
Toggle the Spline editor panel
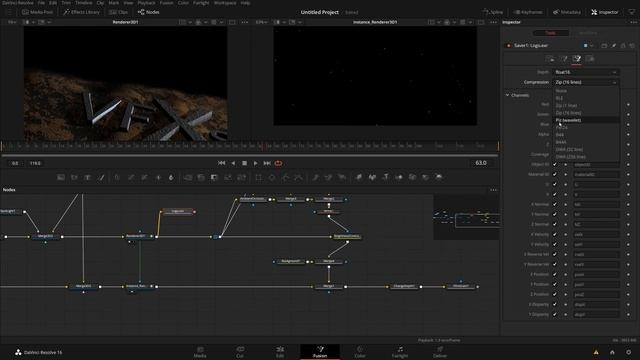493,12
